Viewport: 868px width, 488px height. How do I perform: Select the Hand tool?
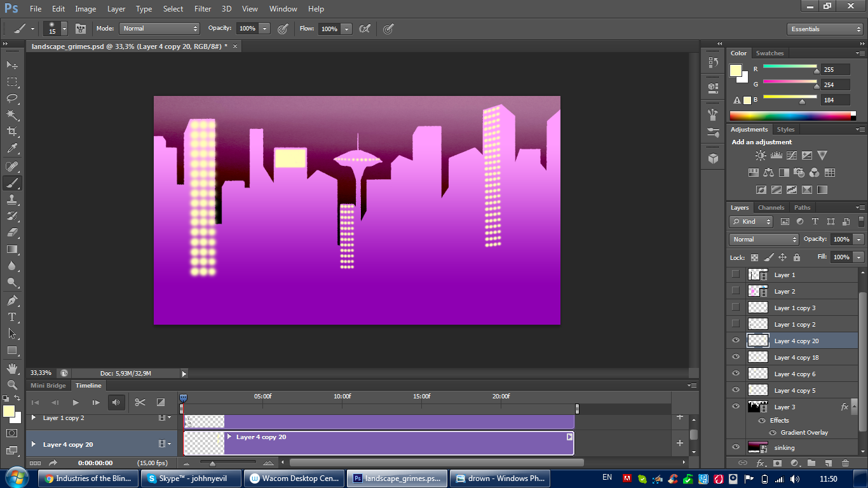[12, 368]
